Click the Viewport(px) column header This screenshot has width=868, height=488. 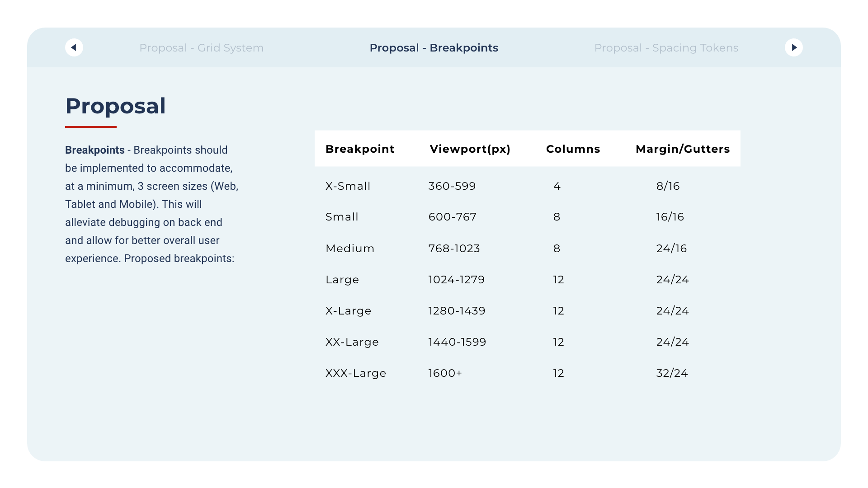coord(470,149)
